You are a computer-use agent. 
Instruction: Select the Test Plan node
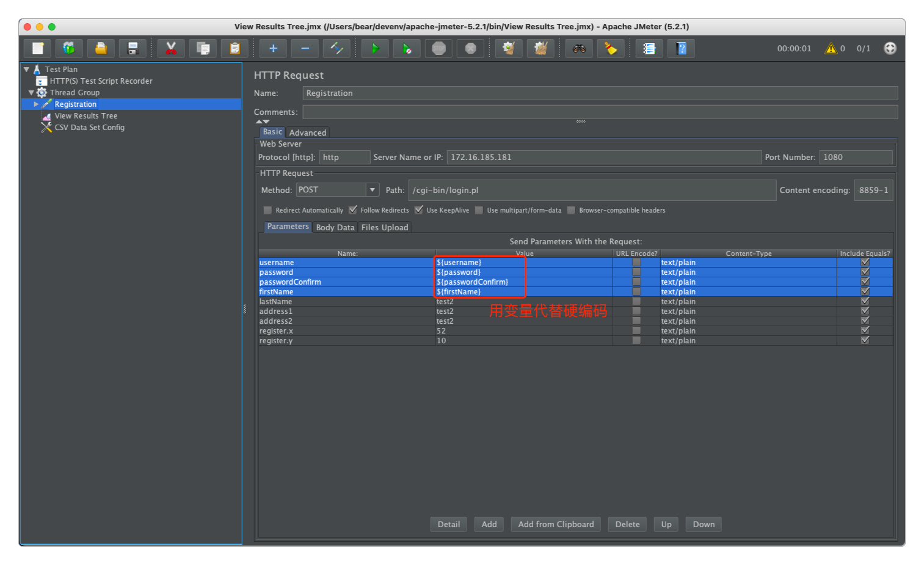(x=61, y=69)
